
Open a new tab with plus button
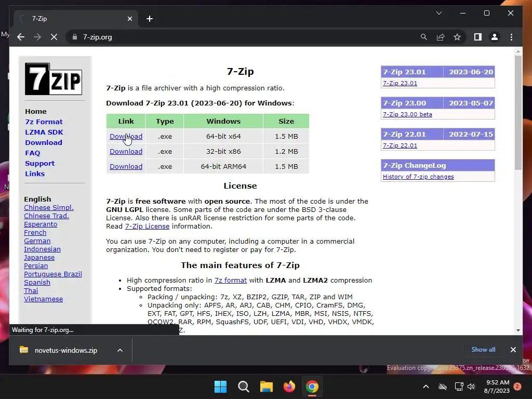click(x=149, y=19)
